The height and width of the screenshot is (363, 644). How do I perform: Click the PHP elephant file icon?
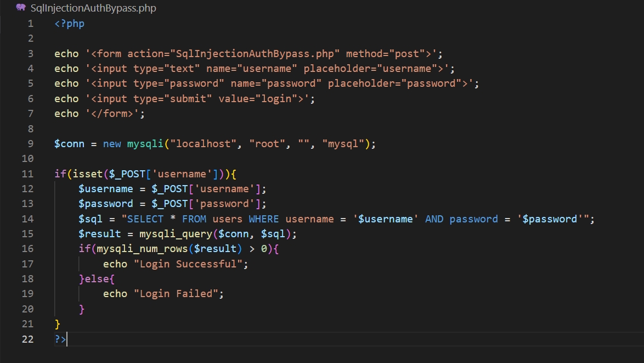pos(21,8)
